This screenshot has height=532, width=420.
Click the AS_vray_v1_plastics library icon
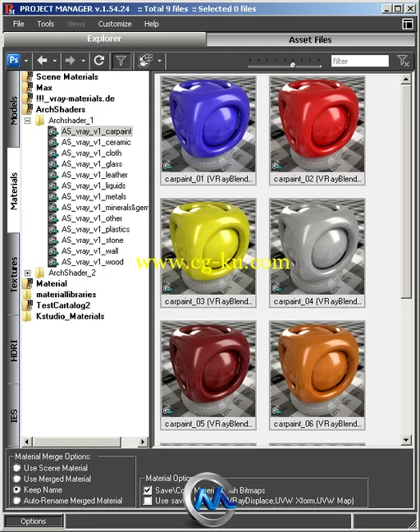click(53, 229)
